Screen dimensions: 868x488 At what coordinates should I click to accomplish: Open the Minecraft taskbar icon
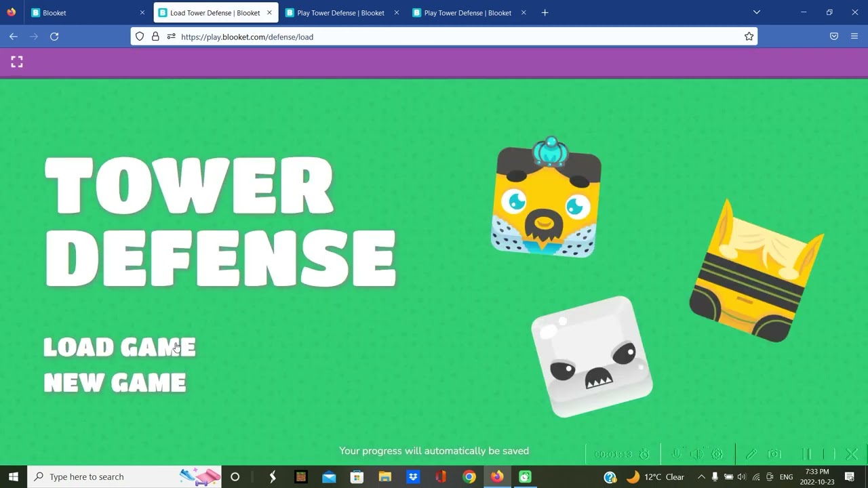[x=301, y=476]
